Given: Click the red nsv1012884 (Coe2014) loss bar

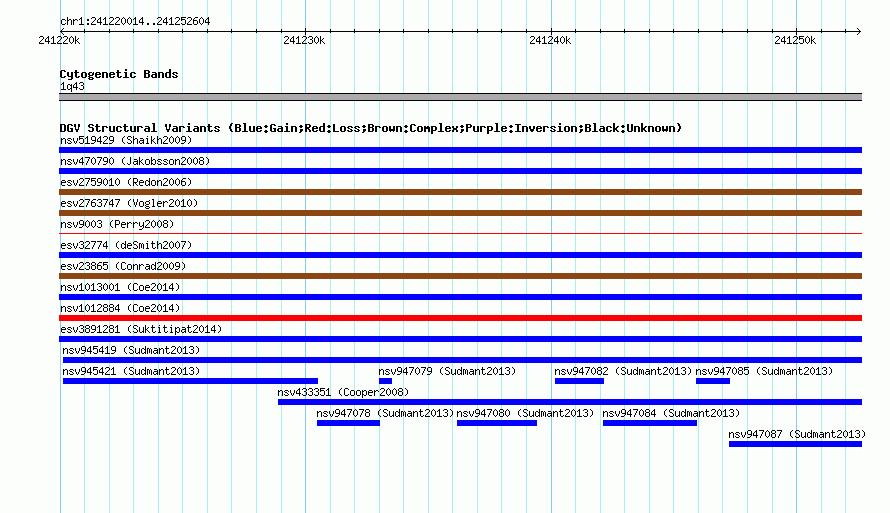Looking at the screenshot, I should pos(460,318).
